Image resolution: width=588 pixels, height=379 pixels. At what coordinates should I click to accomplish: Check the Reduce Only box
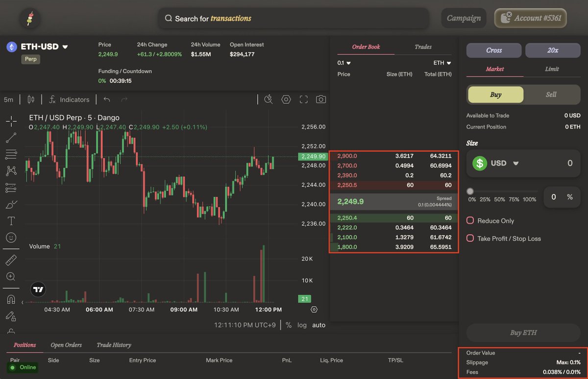470,221
